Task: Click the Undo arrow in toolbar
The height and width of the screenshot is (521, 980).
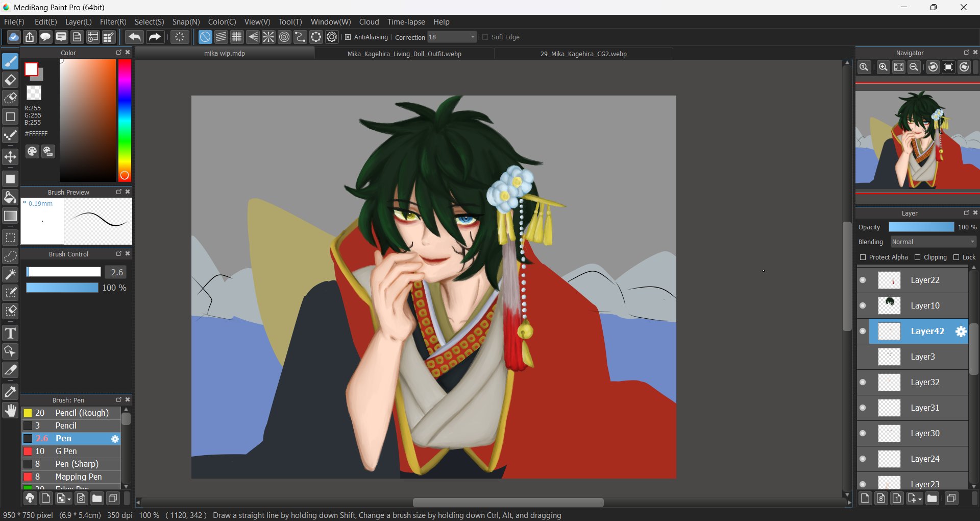Action: click(135, 37)
